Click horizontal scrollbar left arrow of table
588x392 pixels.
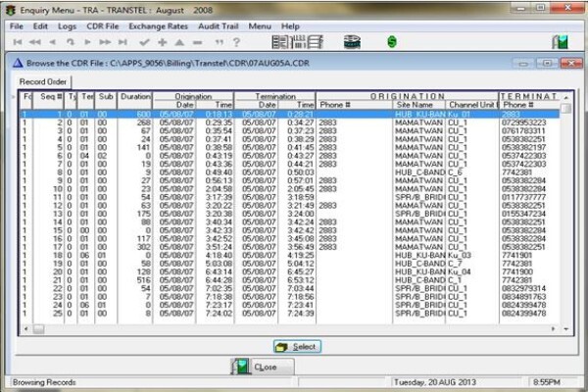(25, 329)
